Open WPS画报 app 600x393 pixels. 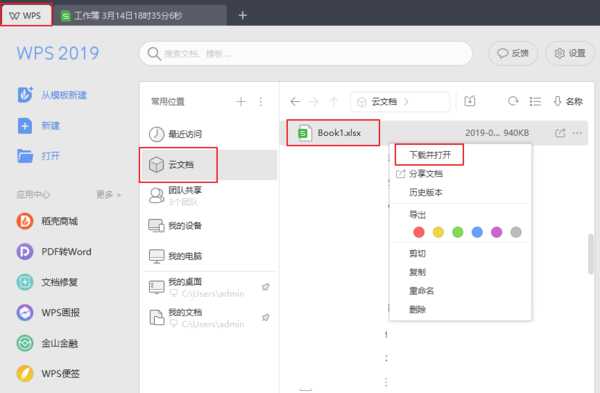[x=48, y=313]
